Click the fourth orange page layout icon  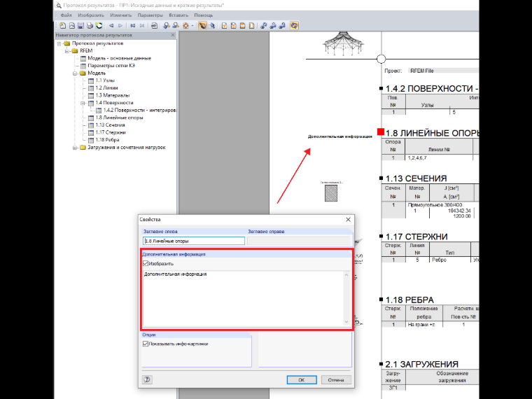tap(252, 25)
